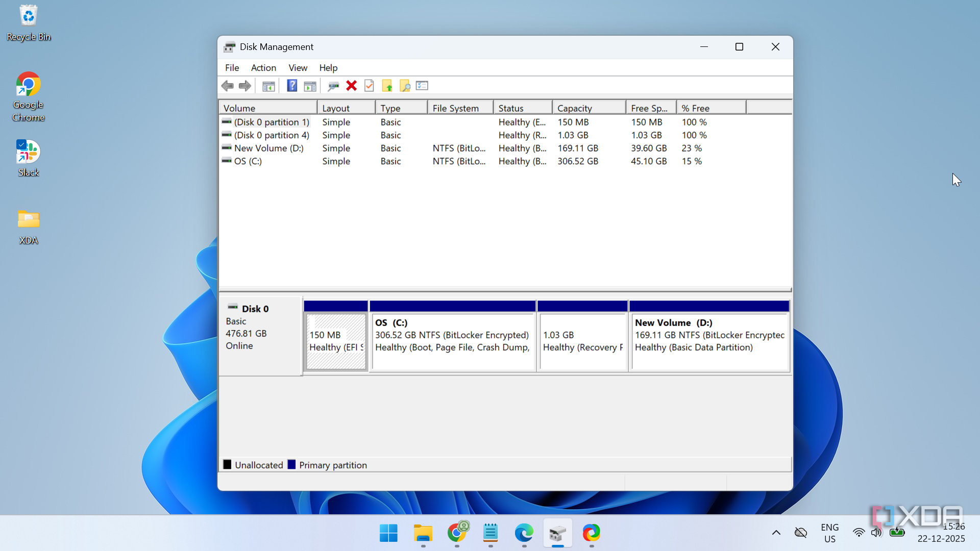The height and width of the screenshot is (551, 980).
Task: Sort by the File System column header
Action: click(x=461, y=108)
